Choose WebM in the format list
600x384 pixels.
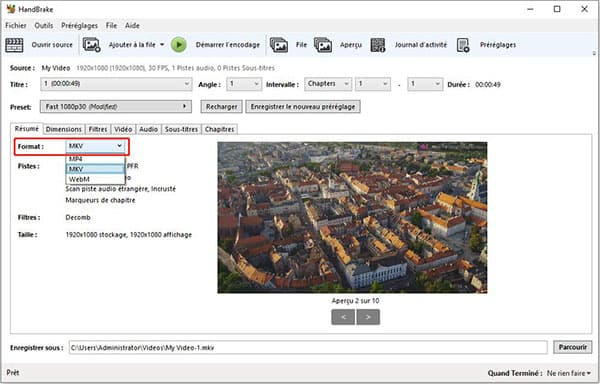(95, 179)
